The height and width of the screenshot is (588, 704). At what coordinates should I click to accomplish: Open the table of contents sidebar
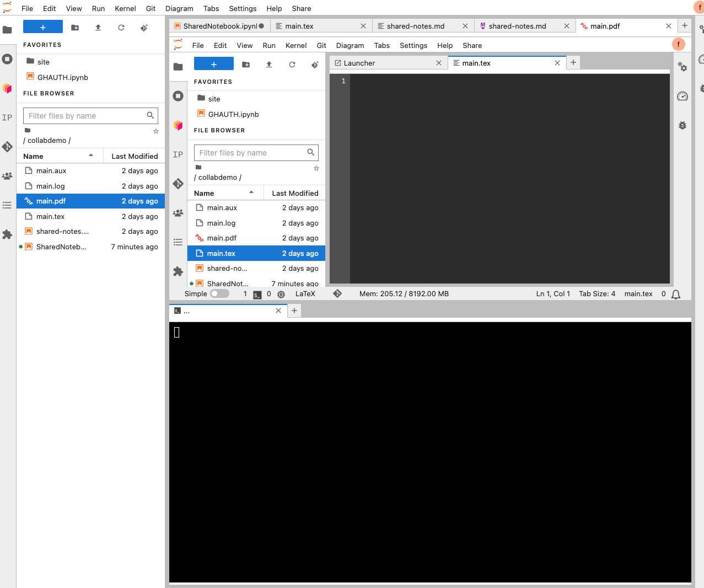point(7,205)
